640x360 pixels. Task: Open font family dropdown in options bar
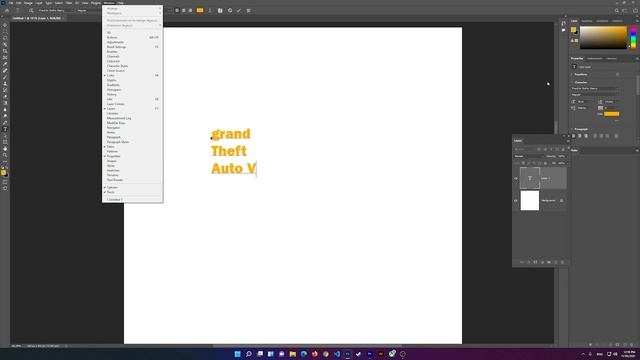[x=56, y=10]
